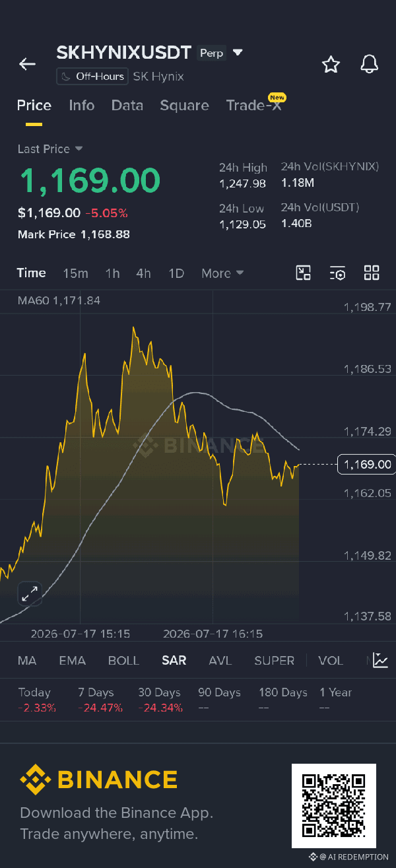Toggle the VOL indicator

[331, 661]
